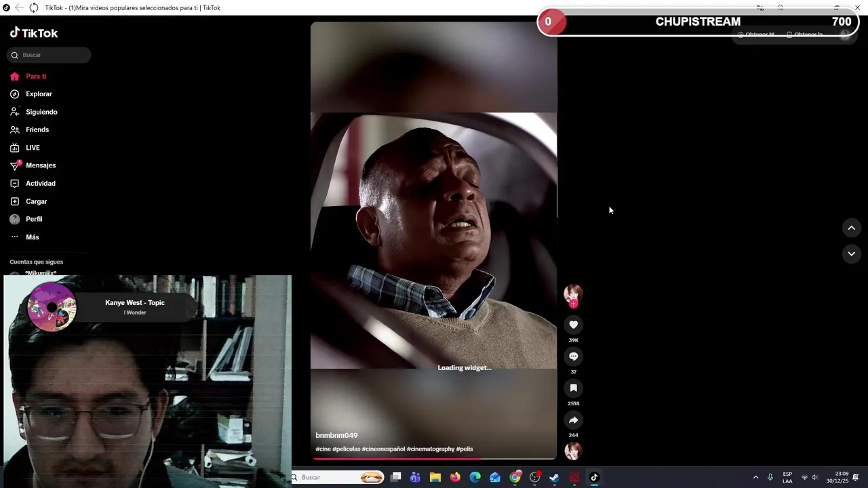Go to LIVE streams

coord(25,148)
